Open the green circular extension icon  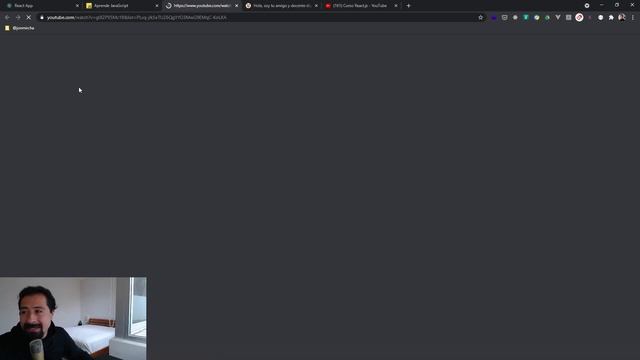547,18
